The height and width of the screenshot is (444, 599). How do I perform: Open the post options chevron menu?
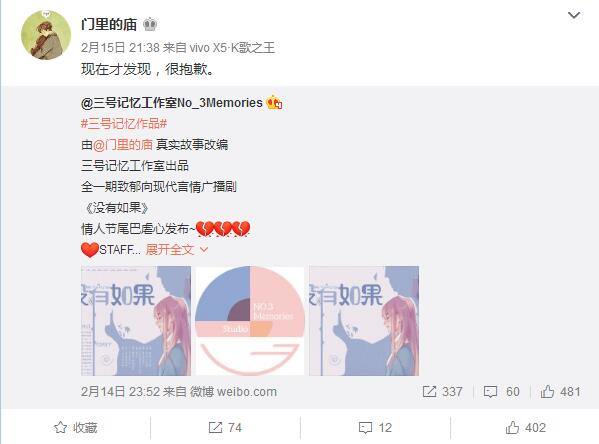pyautogui.click(x=574, y=15)
